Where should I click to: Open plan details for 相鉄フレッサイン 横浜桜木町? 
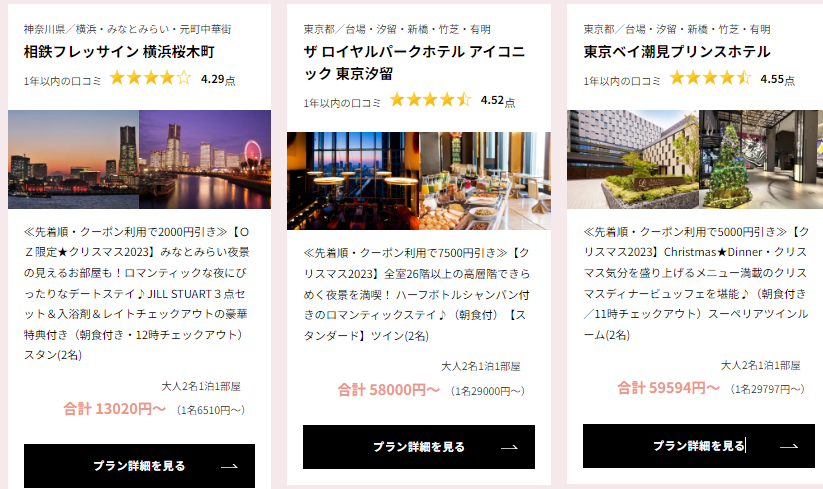click(139, 466)
